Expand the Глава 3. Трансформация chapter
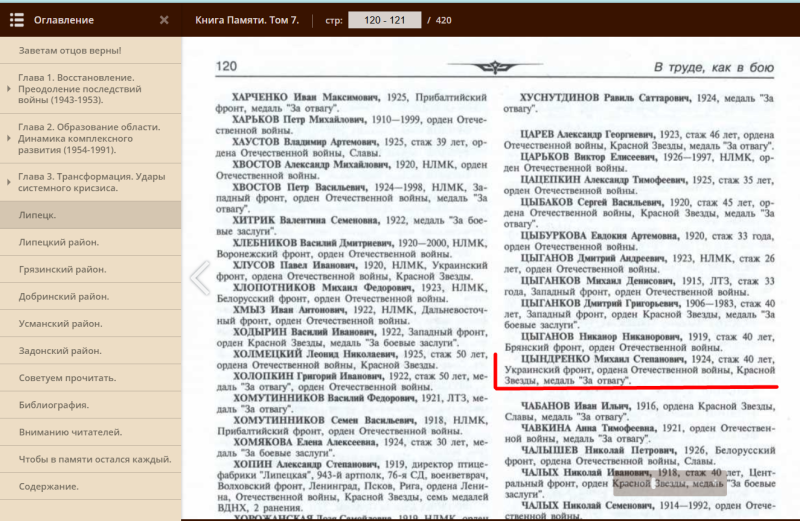800x521 pixels. (9, 182)
